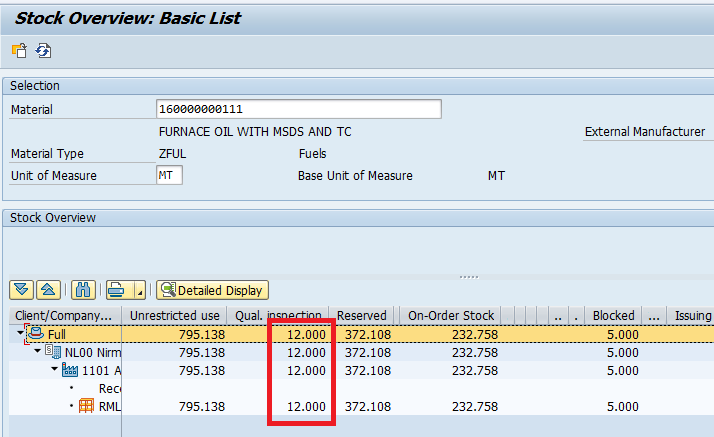
Task: Click the new selection icon in top toolbar
Action: point(19,51)
